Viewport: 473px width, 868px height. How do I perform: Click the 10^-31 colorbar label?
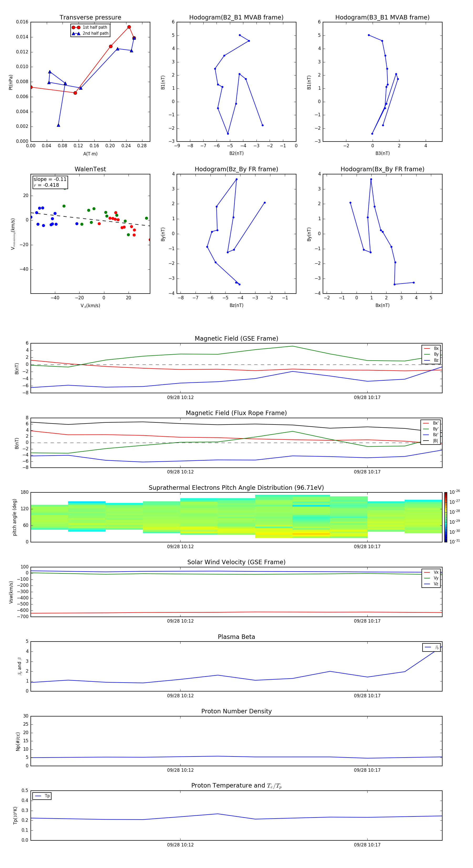(x=455, y=542)
